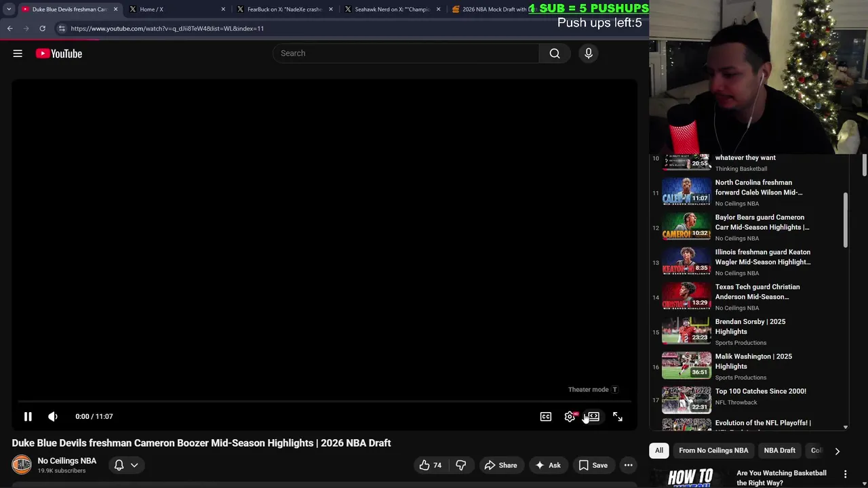Open 'whatever they want' Thinking Basketball video

click(745, 158)
